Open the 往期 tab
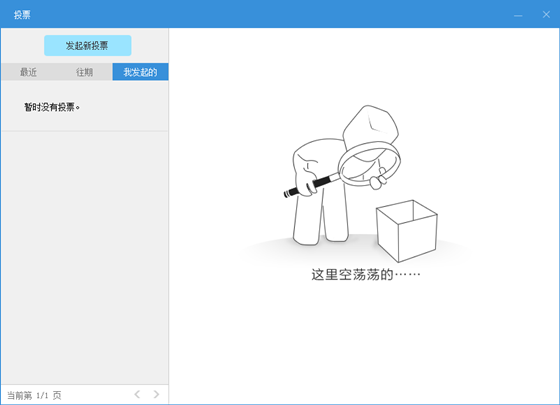 tap(84, 72)
